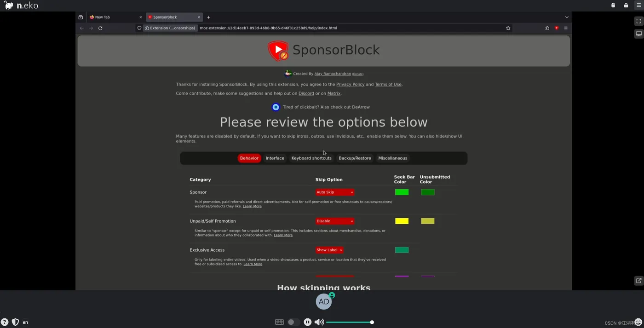Screen dimensions: 644x328
Task: Open the Keyboard shortcuts tab
Action: point(311,158)
